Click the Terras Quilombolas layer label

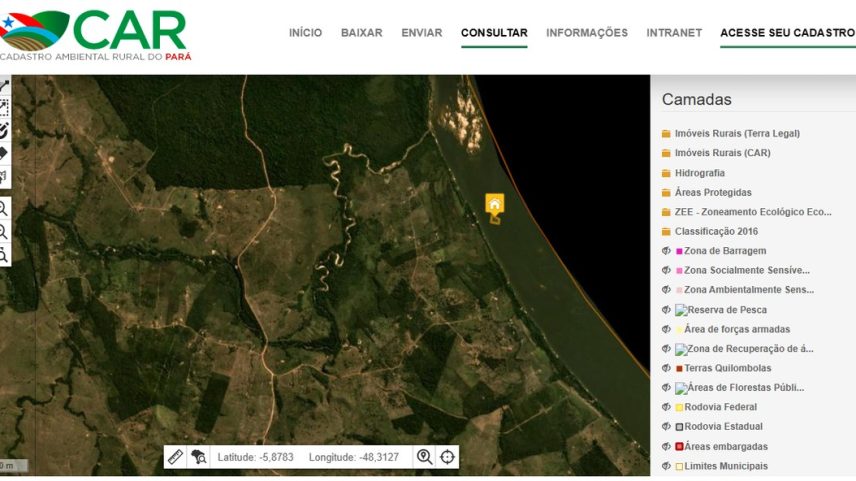coord(728,368)
